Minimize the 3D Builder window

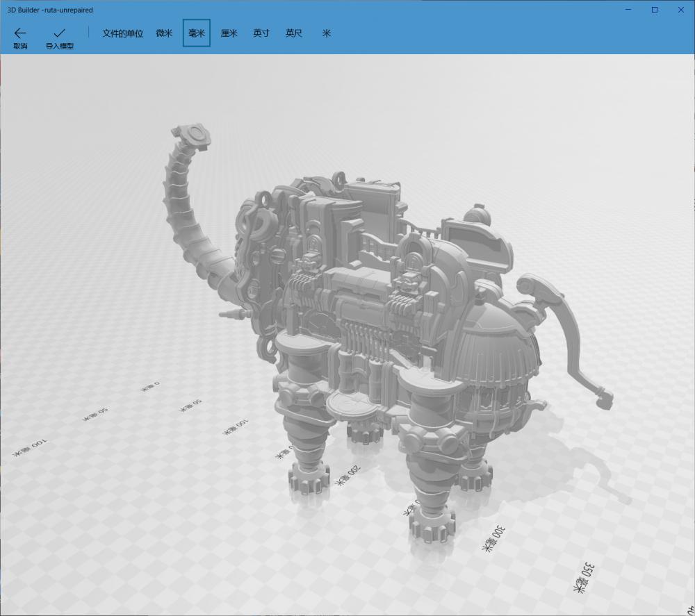coord(628,9)
